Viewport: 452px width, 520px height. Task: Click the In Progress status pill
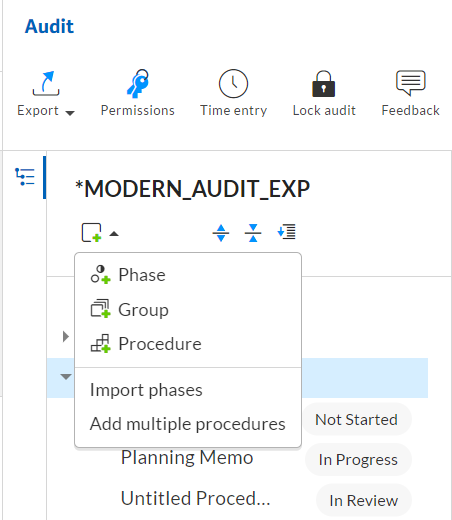(x=358, y=460)
